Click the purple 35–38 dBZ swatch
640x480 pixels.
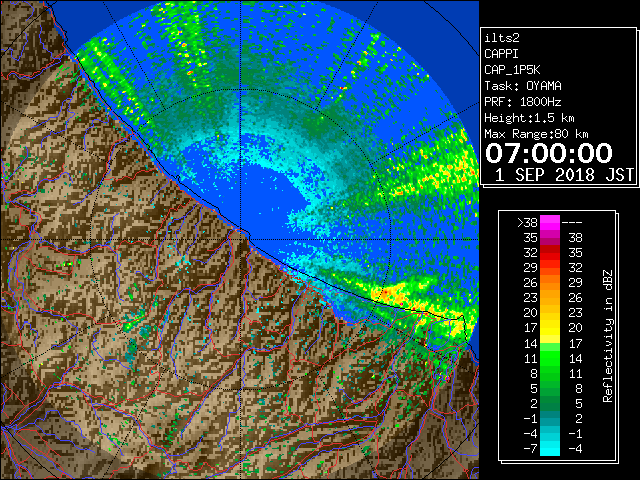[x=550, y=238]
